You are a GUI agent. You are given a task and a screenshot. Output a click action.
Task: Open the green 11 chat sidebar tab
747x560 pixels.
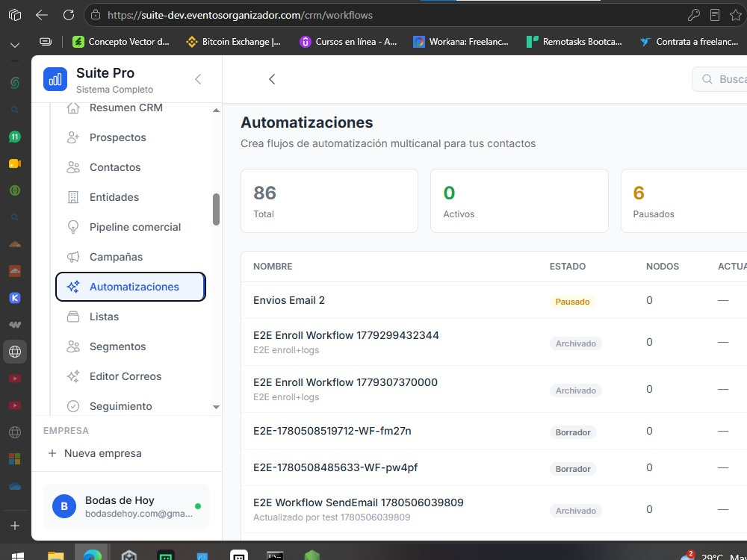pyautogui.click(x=15, y=137)
